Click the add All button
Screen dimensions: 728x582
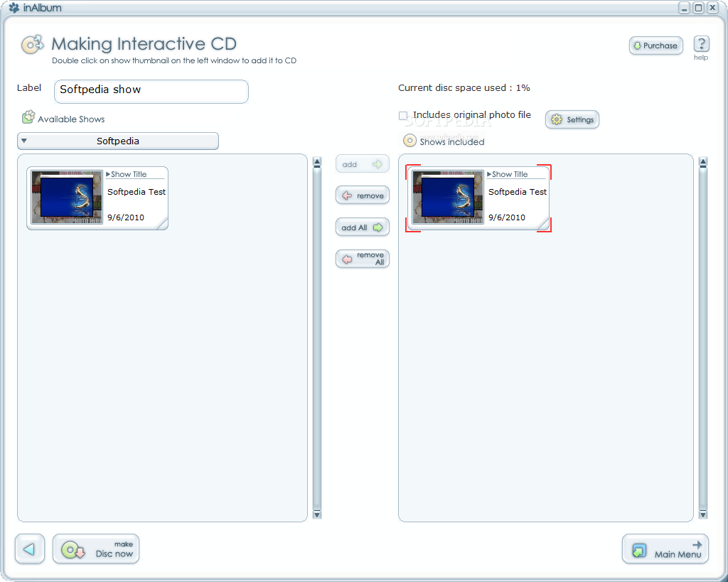(362, 227)
